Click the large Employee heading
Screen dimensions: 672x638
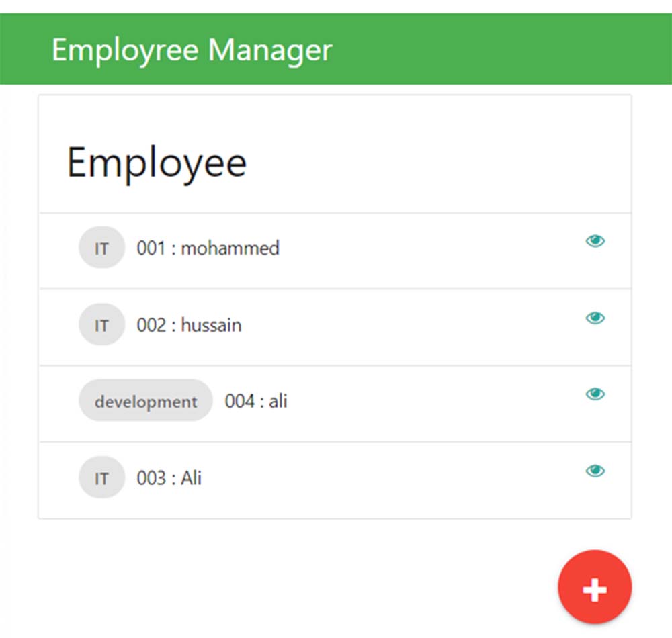pos(157,163)
